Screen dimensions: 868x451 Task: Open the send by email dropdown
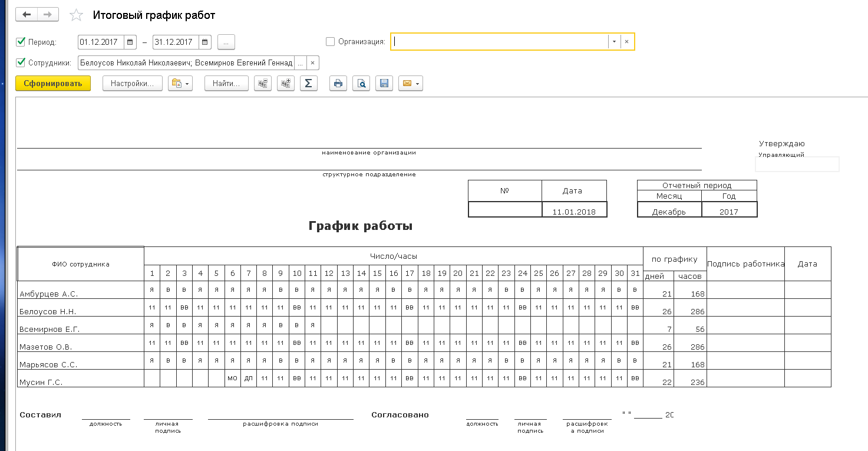click(410, 84)
